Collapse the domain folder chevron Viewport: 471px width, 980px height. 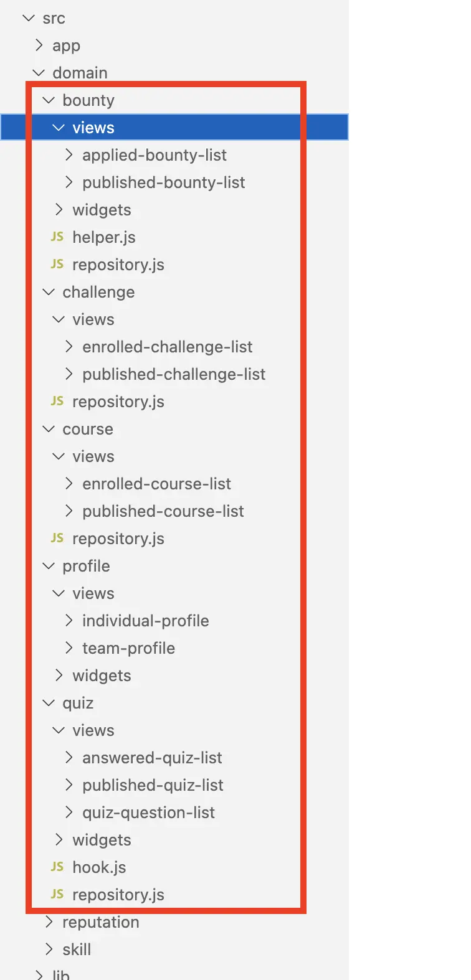(39, 72)
